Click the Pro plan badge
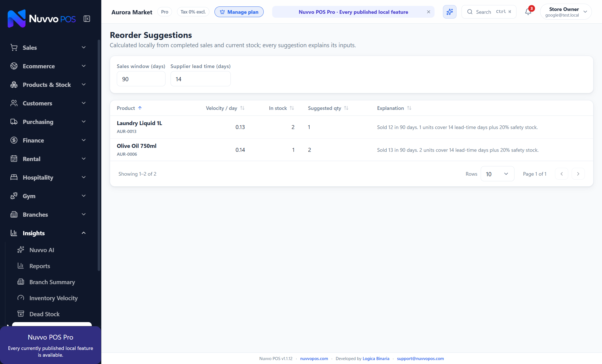This screenshot has height=364, width=602. [x=165, y=12]
